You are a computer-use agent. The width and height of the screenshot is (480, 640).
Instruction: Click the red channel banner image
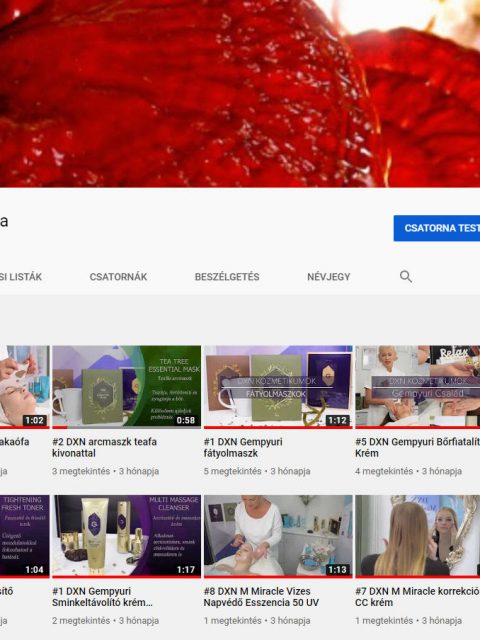(240, 93)
